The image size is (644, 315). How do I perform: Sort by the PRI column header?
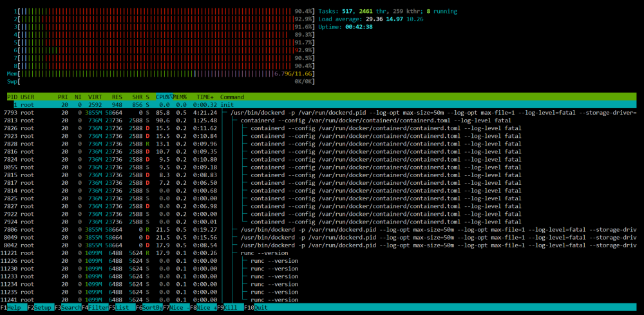click(63, 97)
